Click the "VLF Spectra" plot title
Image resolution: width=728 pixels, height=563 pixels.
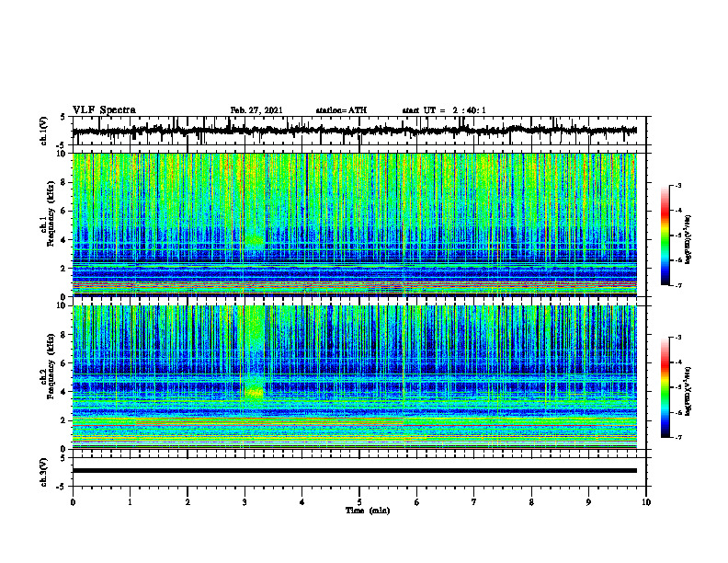[104, 110]
